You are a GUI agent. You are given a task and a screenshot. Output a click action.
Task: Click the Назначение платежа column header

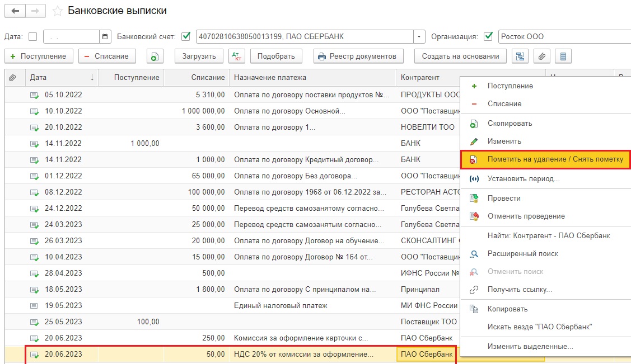[x=312, y=78]
